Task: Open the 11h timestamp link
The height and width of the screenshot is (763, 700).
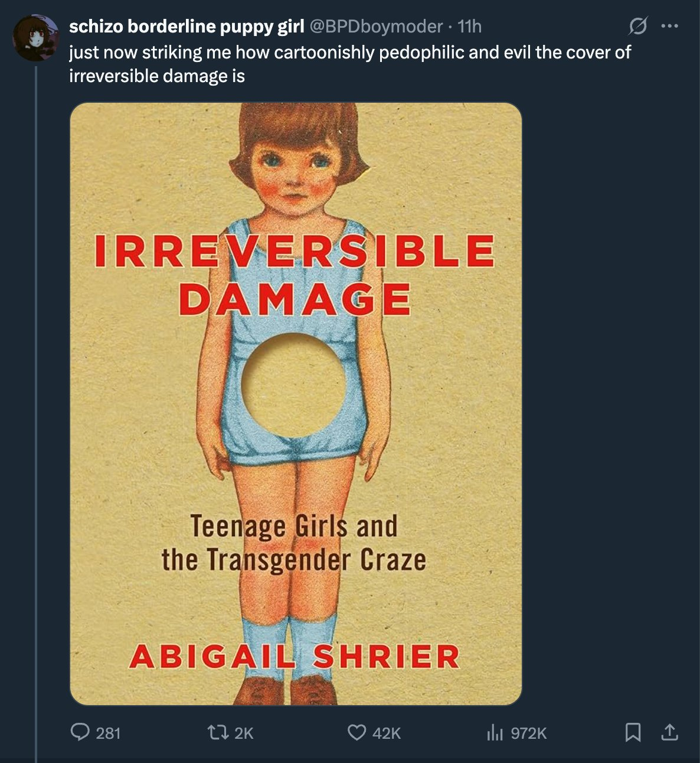Action: [470, 27]
